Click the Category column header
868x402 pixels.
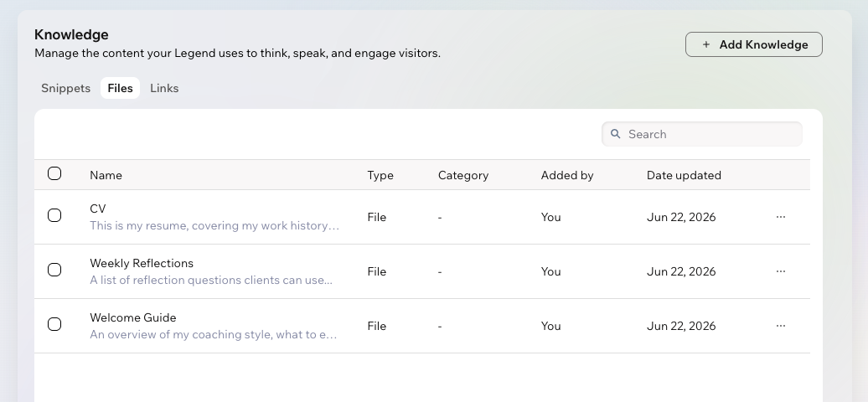coord(463,175)
